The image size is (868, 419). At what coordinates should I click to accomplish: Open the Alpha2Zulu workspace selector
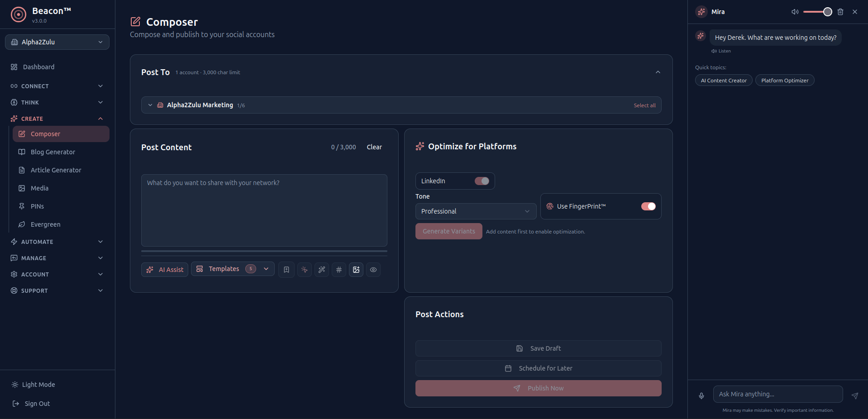pyautogui.click(x=57, y=42)
